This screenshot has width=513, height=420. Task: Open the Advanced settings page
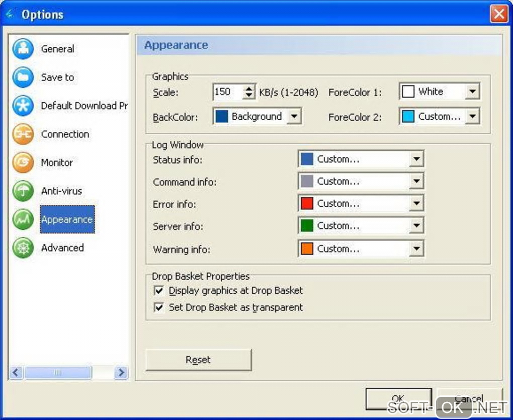[62, 248]
